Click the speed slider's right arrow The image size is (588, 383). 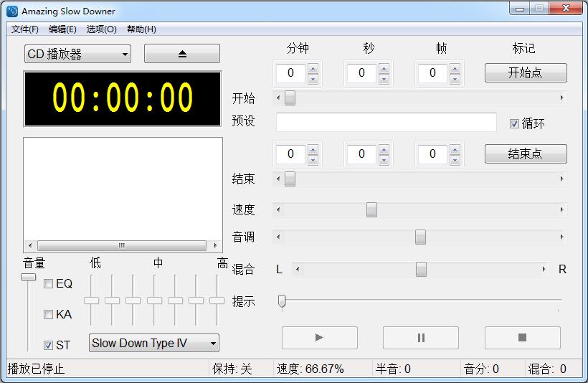coord(561,210)
